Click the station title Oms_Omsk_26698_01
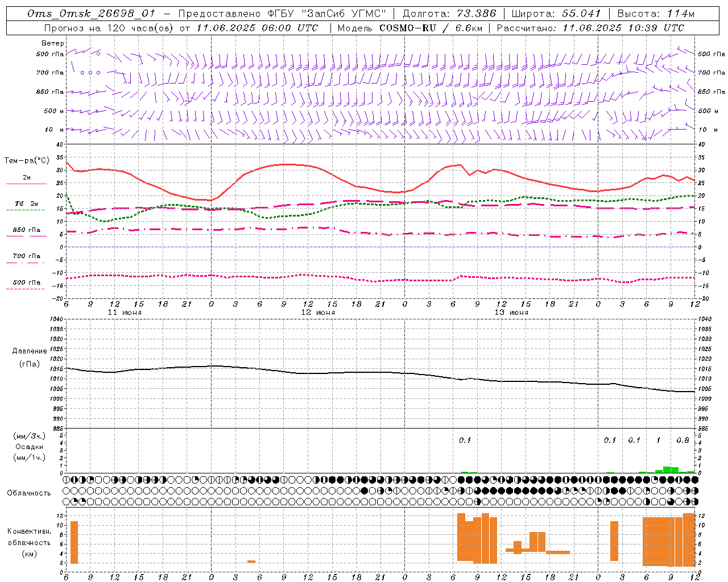The image size is (728, 582). (x=90, y=14)
